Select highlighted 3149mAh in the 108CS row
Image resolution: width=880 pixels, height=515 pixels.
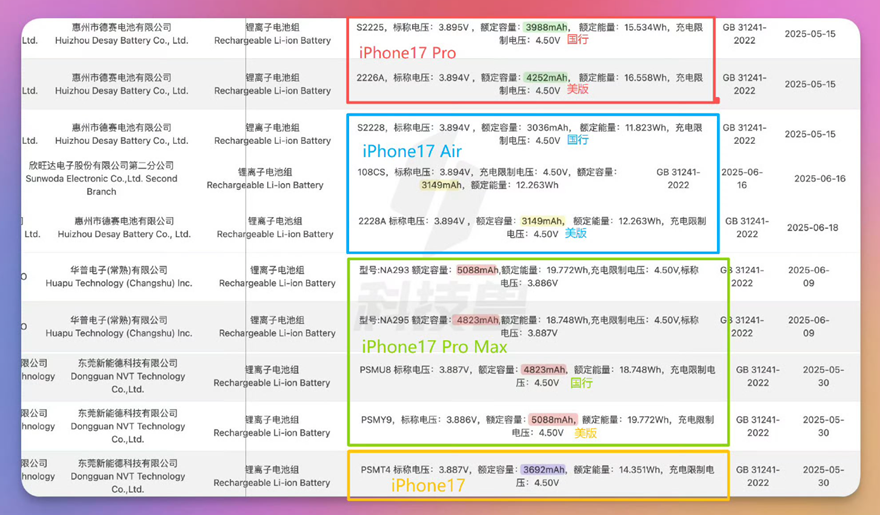(441, 185)
